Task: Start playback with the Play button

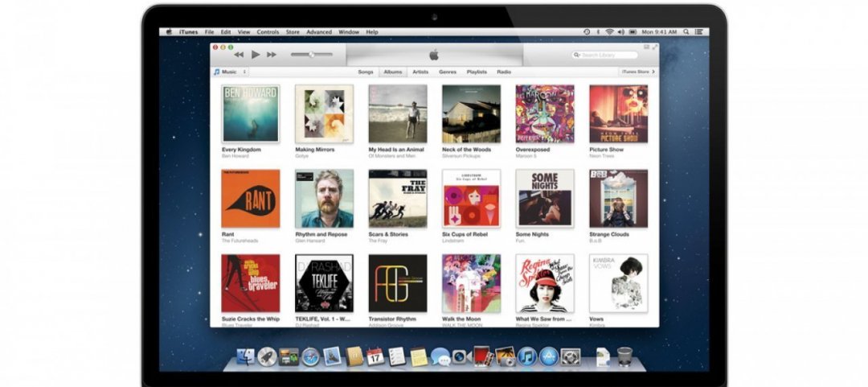Action: [256, 55]
